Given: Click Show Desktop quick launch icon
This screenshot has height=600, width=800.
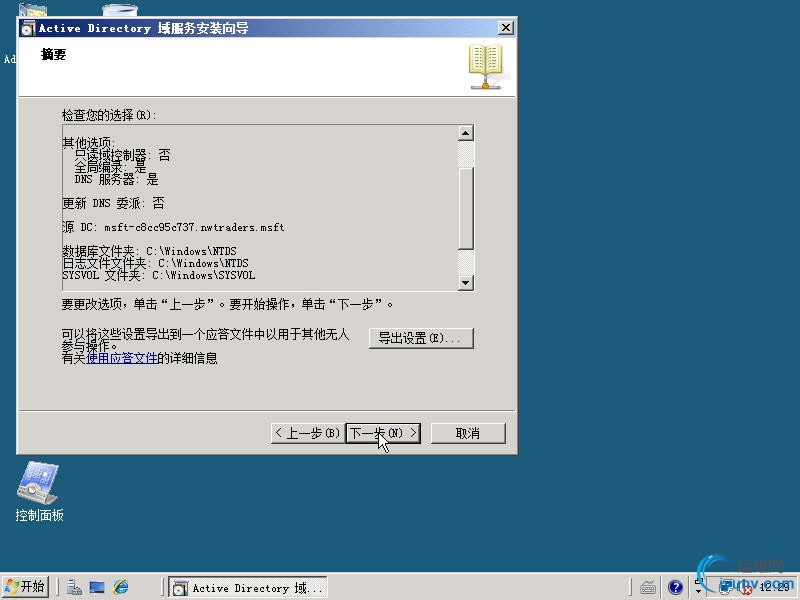Looking at the screenshot, I should tap(96, 587).
